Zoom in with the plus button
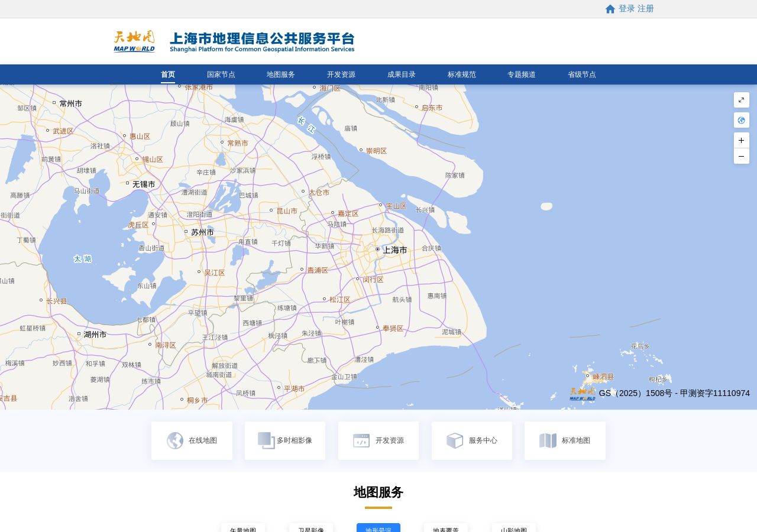 coord(742,140)
